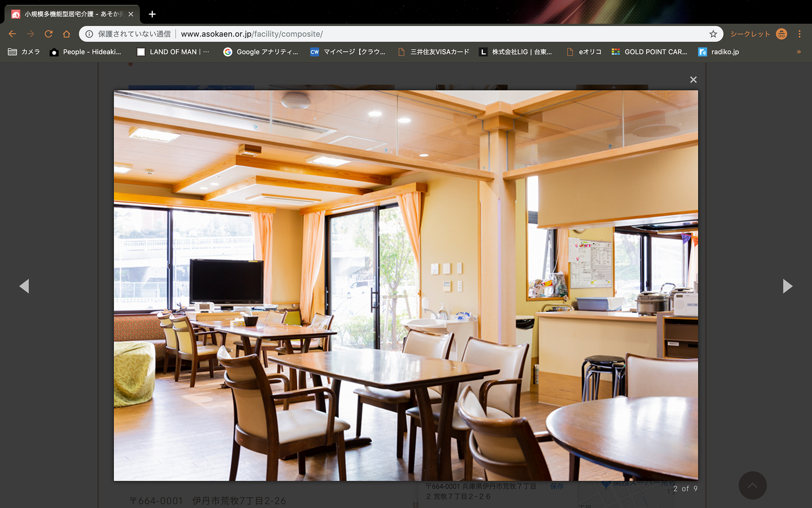The height and width of the screenshot is (508, 812).
Task: Select the 小規模多機能型居宅介護 tab
Action: coord(68,14)
